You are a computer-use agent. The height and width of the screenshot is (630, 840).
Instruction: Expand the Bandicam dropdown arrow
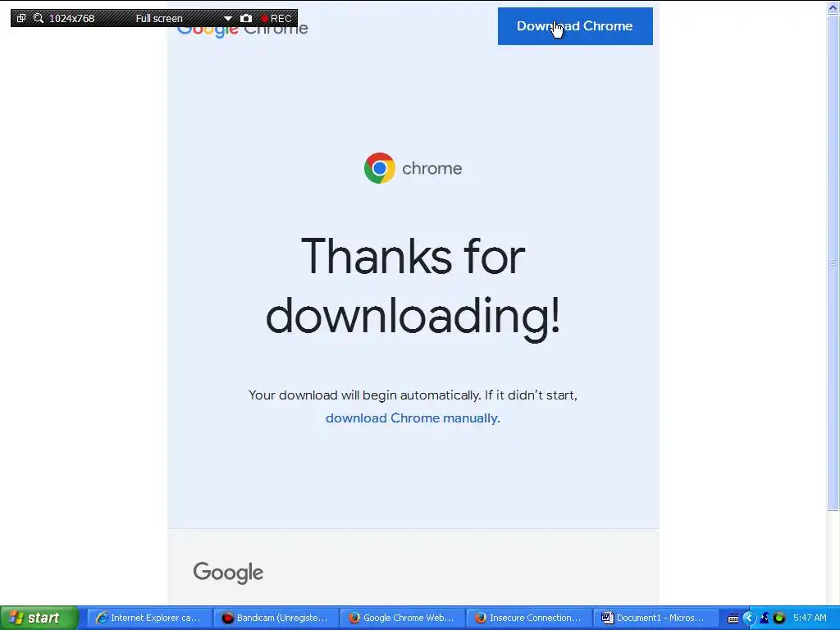[228, 18]
